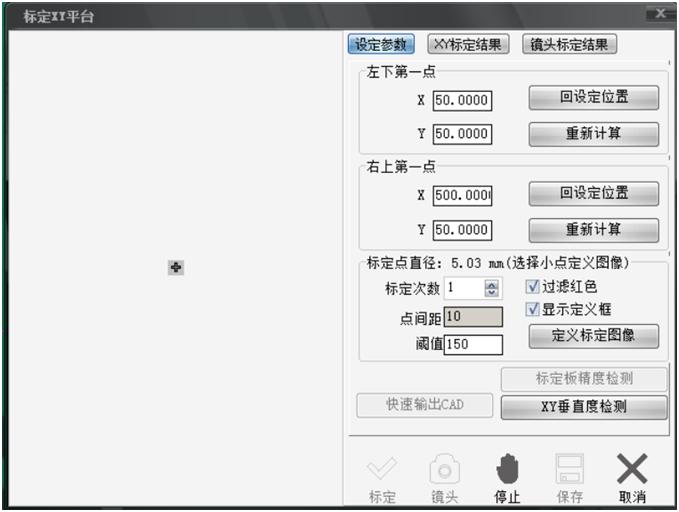Image resolution: width=679 pixels, height=512 pixels.
Task: Switch to the 设定参数 tab
Action: [381, 44]
